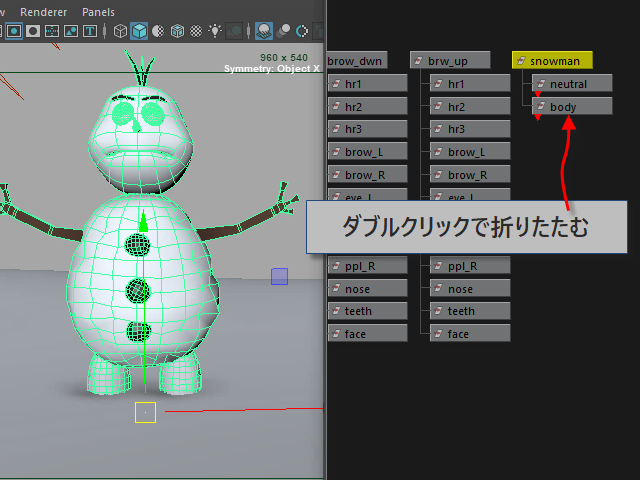
Task: Open the Panels menu
Action: pos(98,11)
